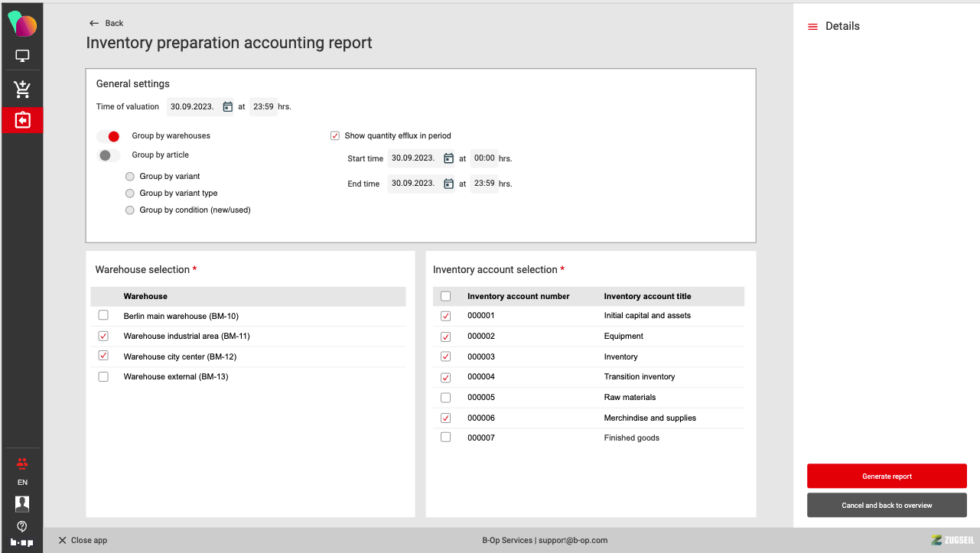
Task: Select the Group by variant type option
Action: [x=130, y=194]
